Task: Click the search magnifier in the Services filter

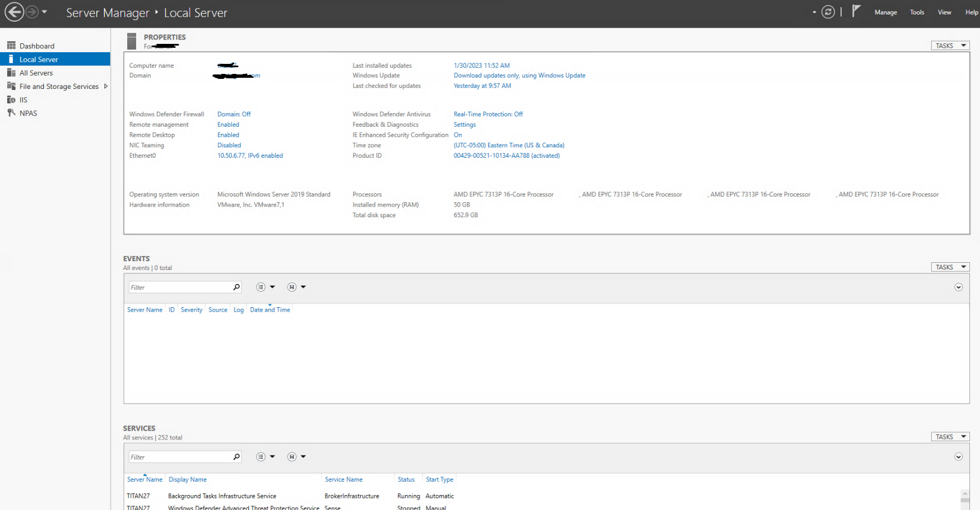Action: point(236,457)
